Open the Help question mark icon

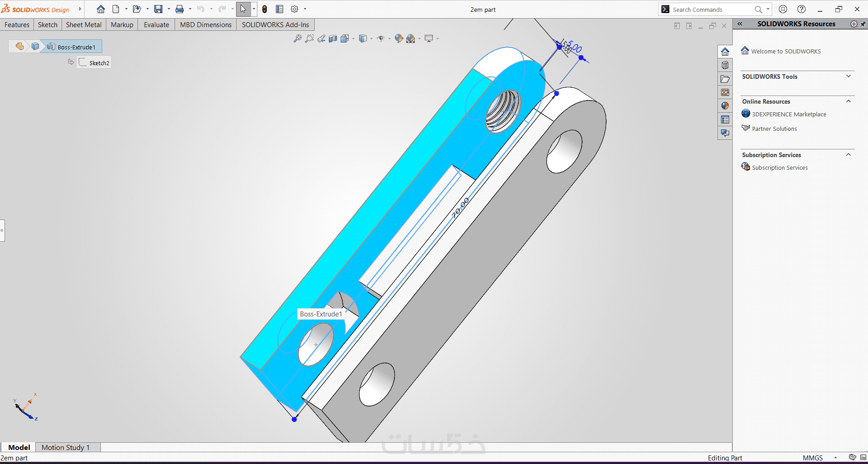pyautogui.click(x=802, y=9)
